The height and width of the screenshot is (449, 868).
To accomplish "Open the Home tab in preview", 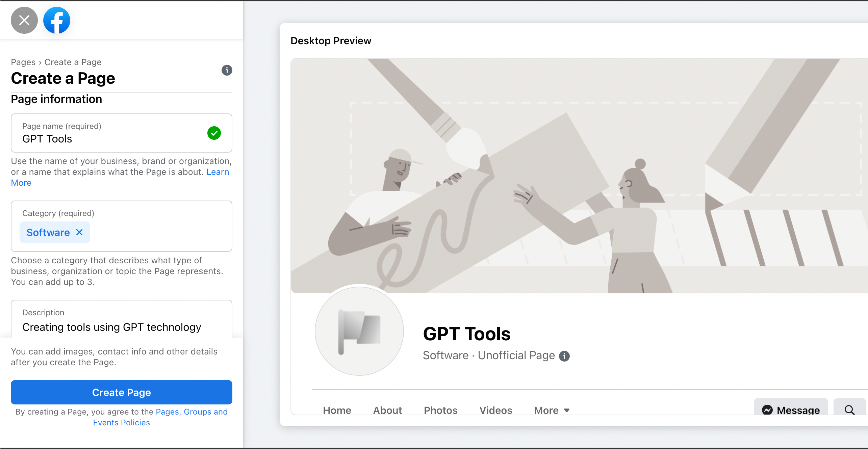I will (x=337, y=410).
